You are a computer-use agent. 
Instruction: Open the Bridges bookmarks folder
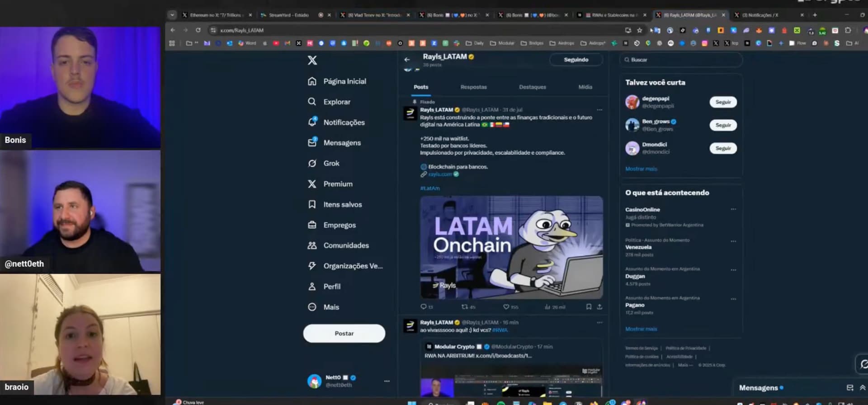click(532, 43)
